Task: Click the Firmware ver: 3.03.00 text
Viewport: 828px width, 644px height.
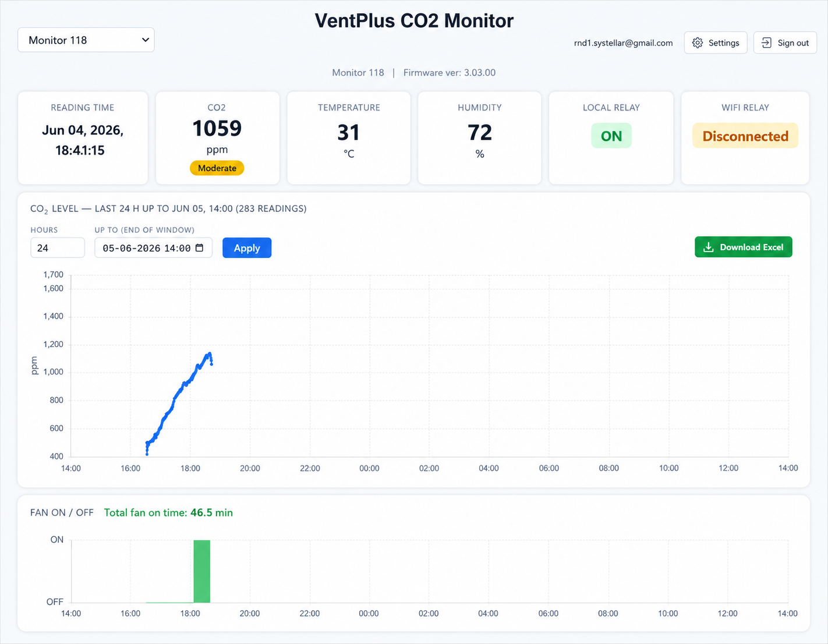Action: (x=450, y=73)
